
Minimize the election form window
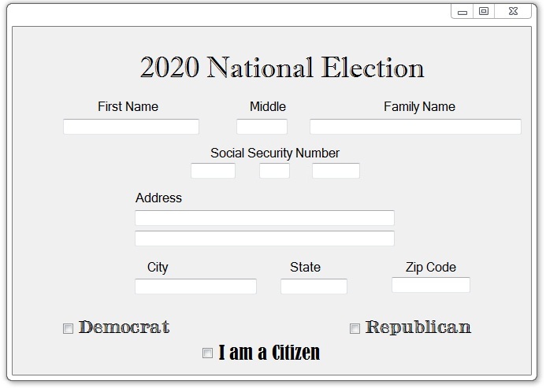click(462, 12)
